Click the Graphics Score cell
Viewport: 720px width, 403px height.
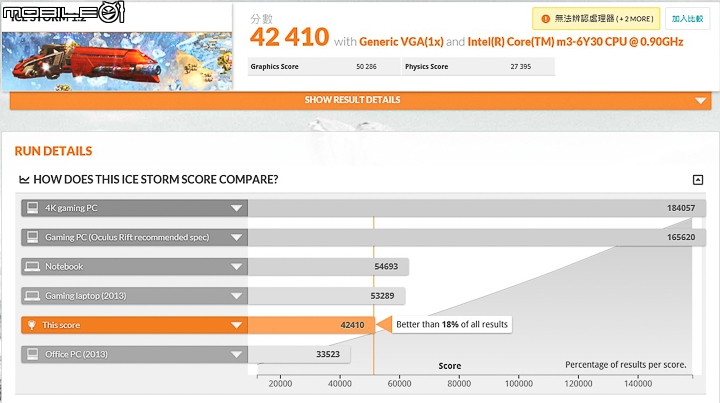coord(324,67)
